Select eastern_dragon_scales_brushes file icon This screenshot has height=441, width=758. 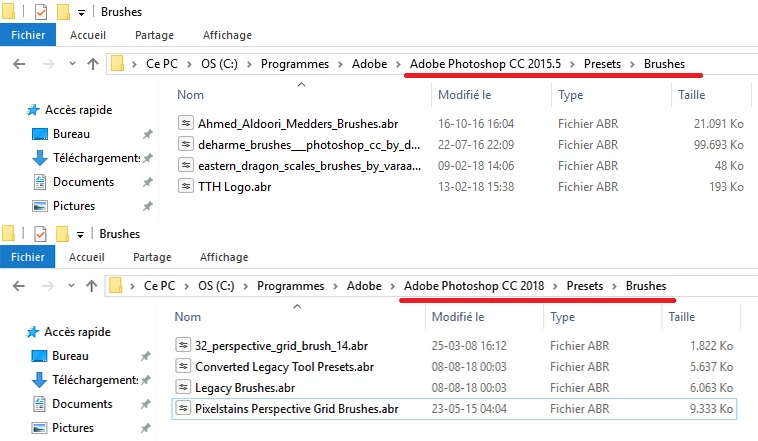pos(186,165)
